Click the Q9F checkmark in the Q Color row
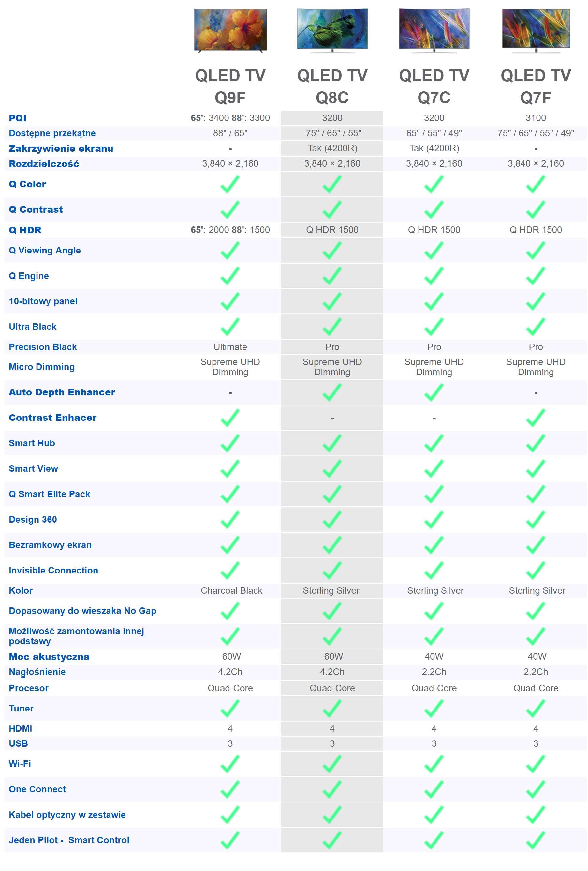588x871 pixels. tap(230, 184)
